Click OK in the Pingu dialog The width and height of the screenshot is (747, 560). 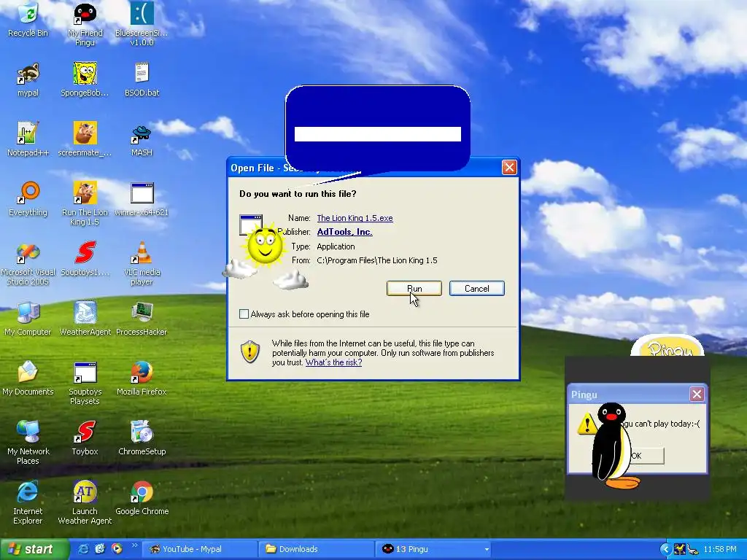click(647, 456)
